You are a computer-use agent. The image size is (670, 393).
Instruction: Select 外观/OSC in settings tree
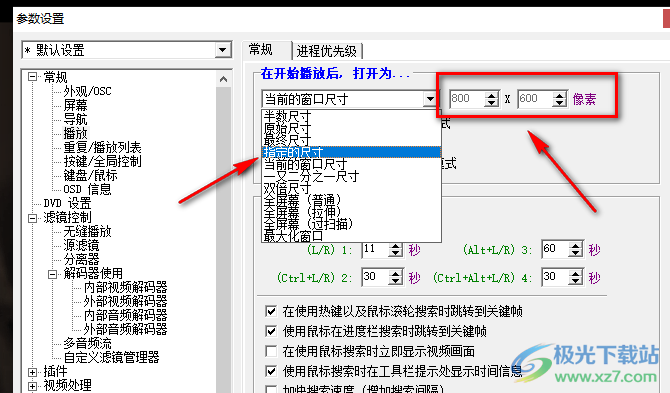tap(87, 91)
